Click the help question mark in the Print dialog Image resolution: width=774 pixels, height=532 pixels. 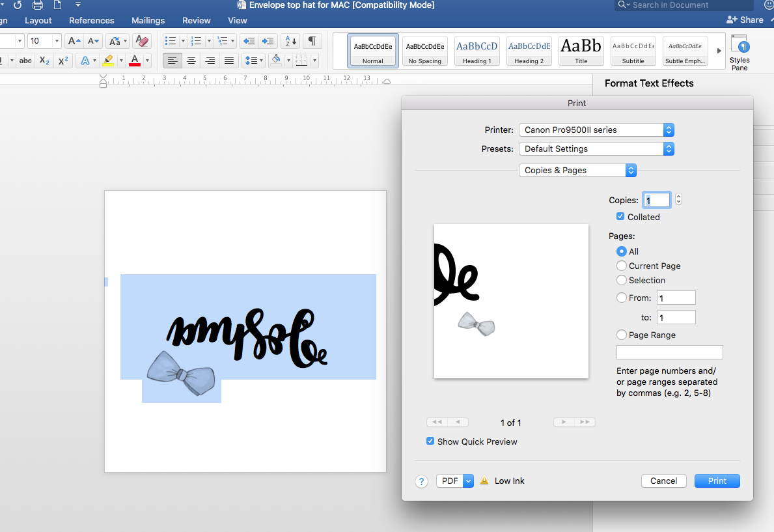coord(421,482)
